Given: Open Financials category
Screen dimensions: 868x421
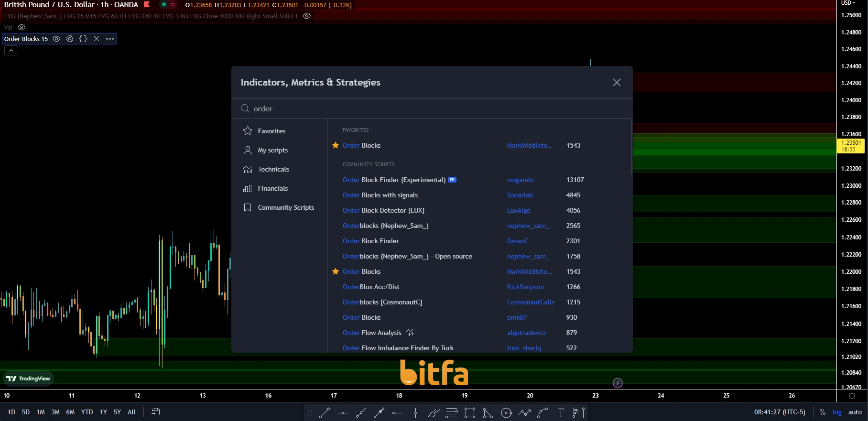Looking at the screenshot, I should click(279, 188).
